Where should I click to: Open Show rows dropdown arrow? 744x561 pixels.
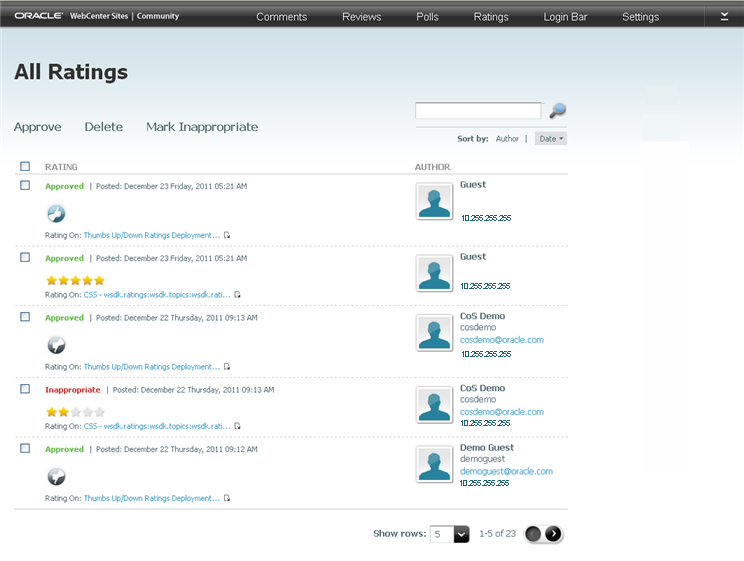461,534
